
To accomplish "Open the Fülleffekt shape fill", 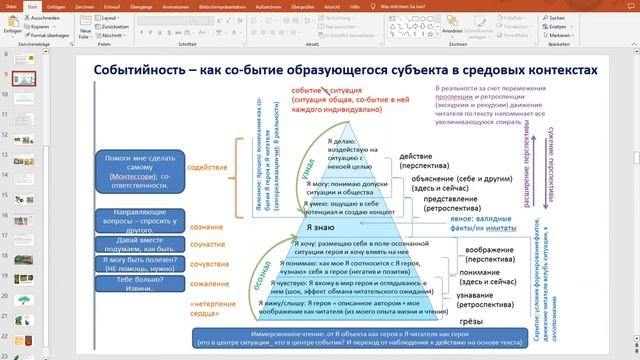I will tap(513, 18).
